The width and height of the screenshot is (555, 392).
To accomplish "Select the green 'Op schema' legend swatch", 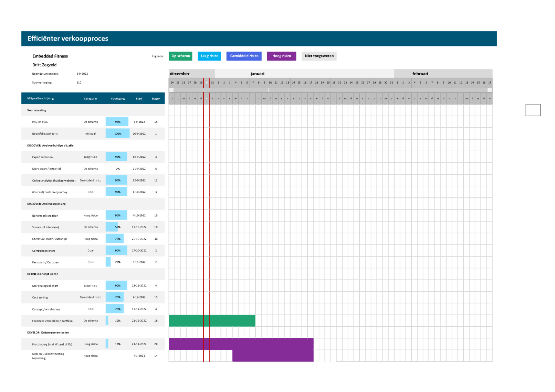I will coord(180,56).
